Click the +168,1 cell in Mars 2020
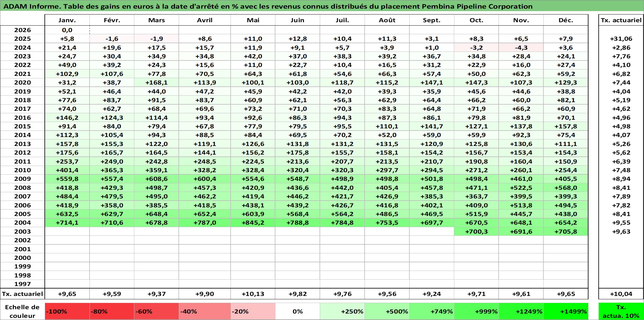The image size is (644, 320). tap(157, 82)
